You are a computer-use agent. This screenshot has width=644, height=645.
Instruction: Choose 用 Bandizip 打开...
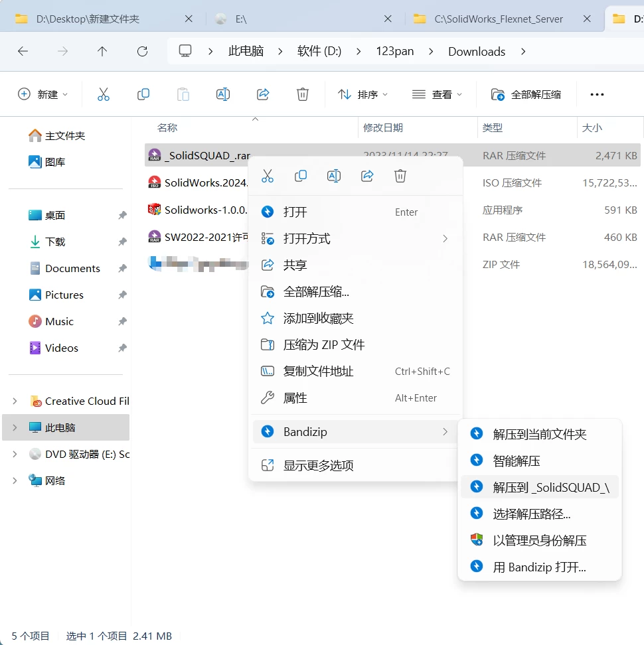540,567
